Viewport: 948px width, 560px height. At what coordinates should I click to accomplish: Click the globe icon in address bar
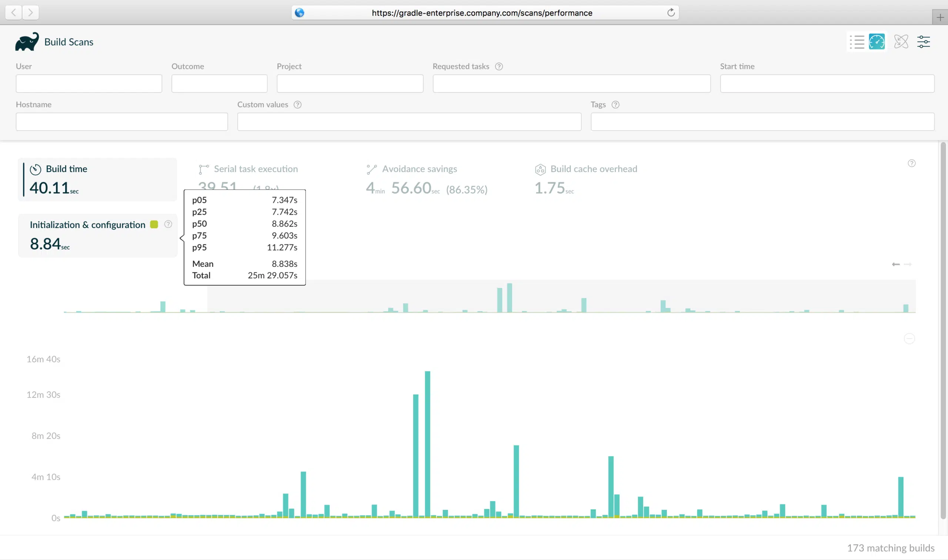pos(299,13)
